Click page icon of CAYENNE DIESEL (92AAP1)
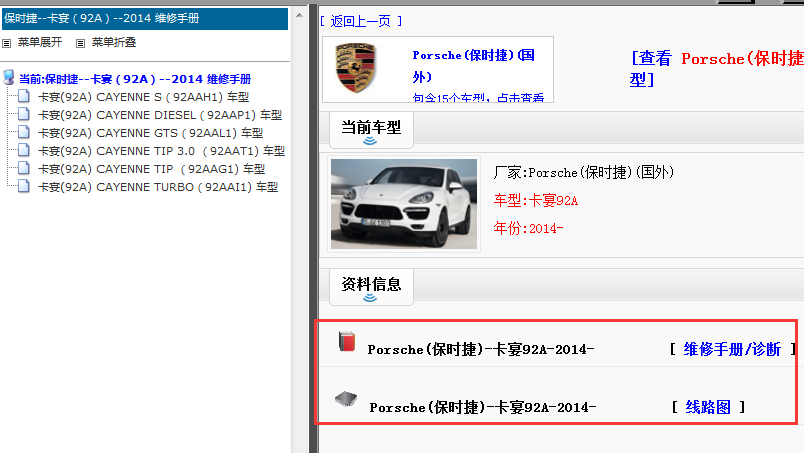This screenshot has height=453, width=804. click(x=24, y=114)
